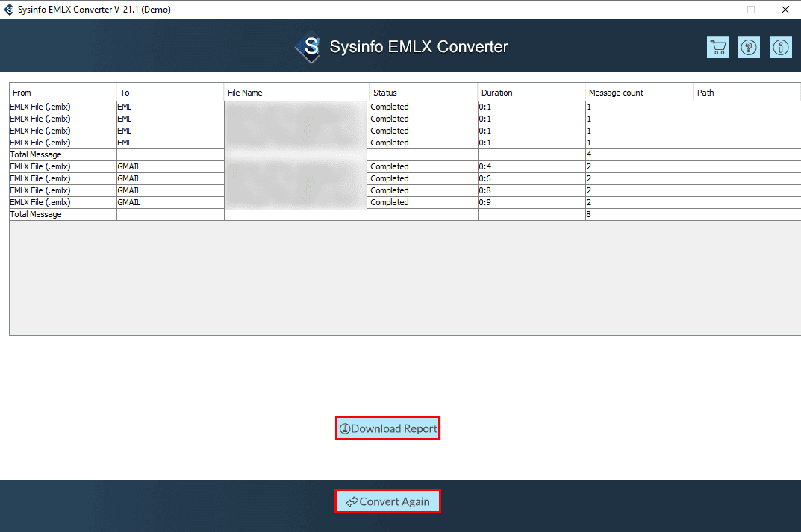801x532 pixels.
Task: Click the Sysinfo EMLX Converter header title
Action: click(x=418, y=47)
